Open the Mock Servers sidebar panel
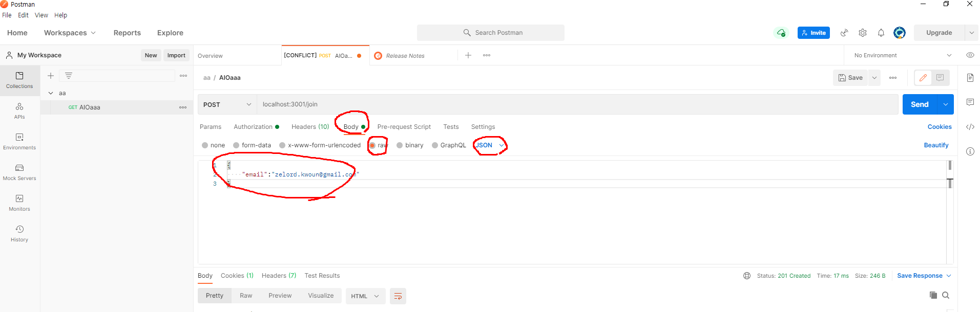This screenshot has height=312, width=980. pos(19,172)
